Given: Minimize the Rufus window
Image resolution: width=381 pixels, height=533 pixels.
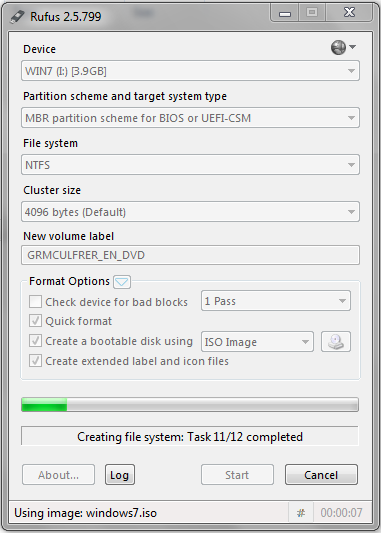Looking at the screenshot, I should tap(285, 14).
